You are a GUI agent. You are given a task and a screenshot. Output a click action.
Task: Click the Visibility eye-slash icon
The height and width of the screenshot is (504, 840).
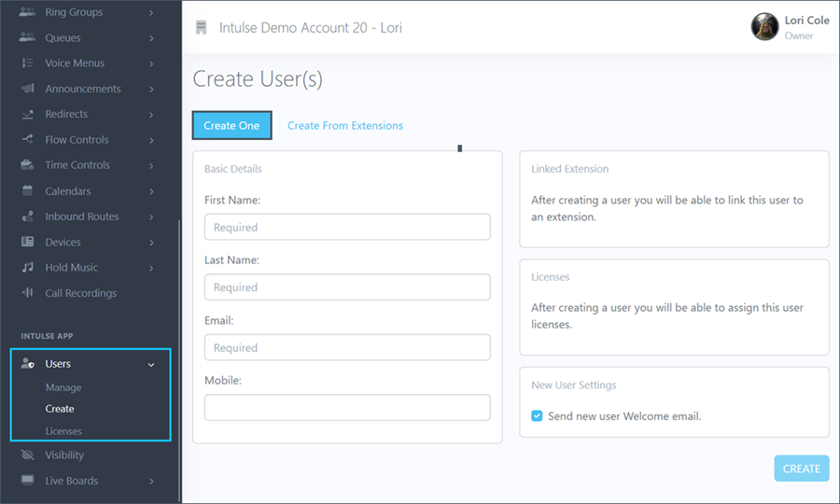pyautogui.click(x=27, y=455)
